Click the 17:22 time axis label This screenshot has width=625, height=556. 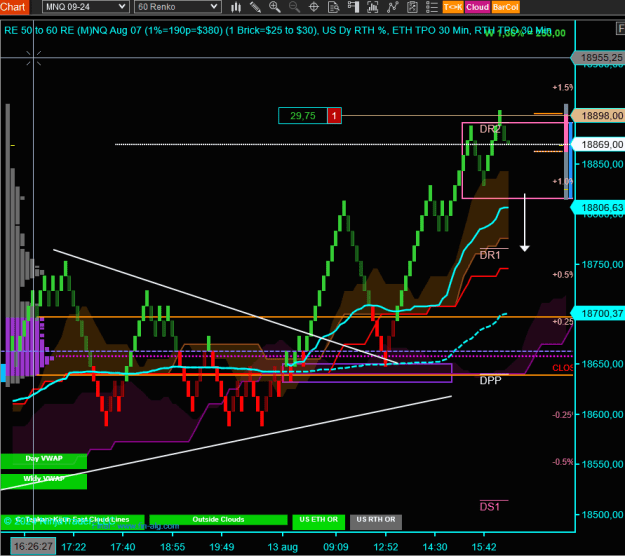(x=74, y=547)
